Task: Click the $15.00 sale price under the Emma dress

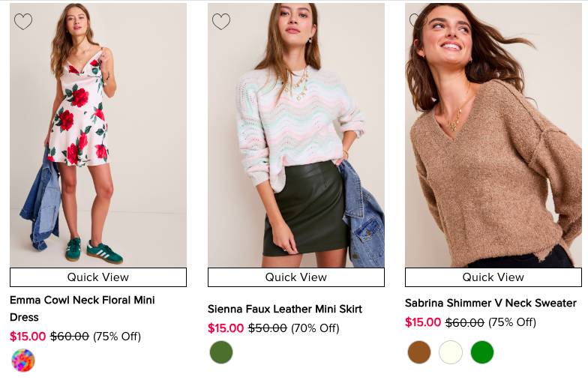Action: [x=28, y=337]
